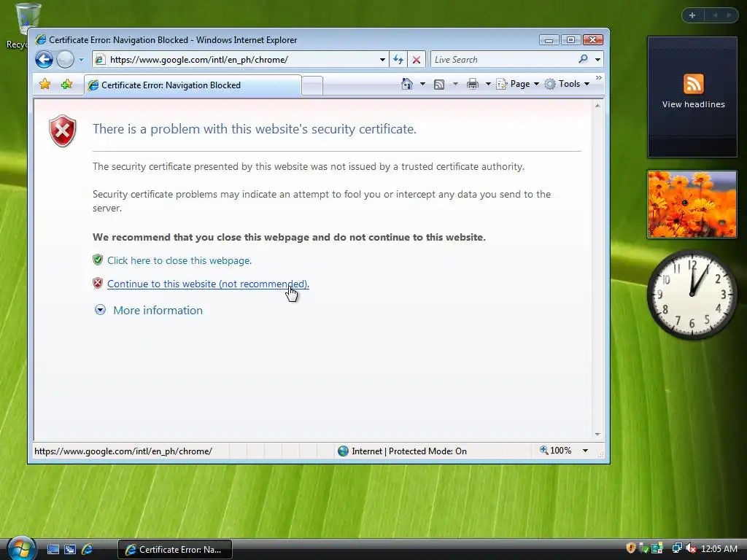747x560 pixels.
Task: Expand the Feeds dropdown arrow
Action: 455,85
